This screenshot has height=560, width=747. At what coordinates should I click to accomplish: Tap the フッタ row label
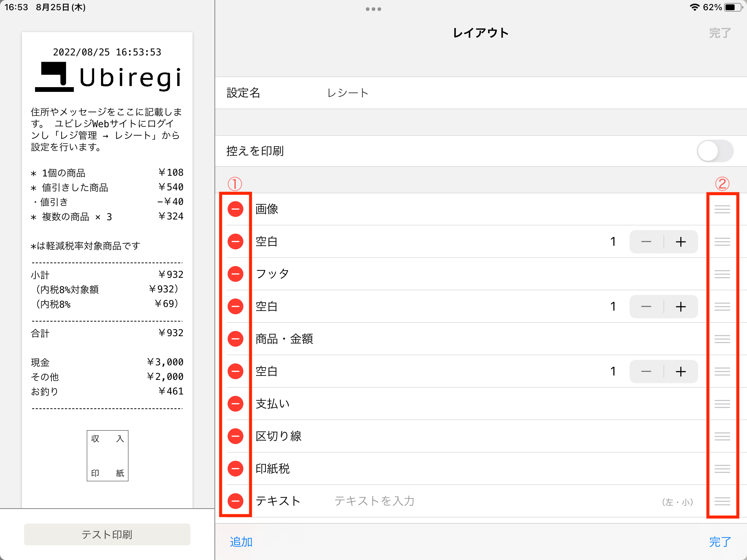tap(272, 274)
